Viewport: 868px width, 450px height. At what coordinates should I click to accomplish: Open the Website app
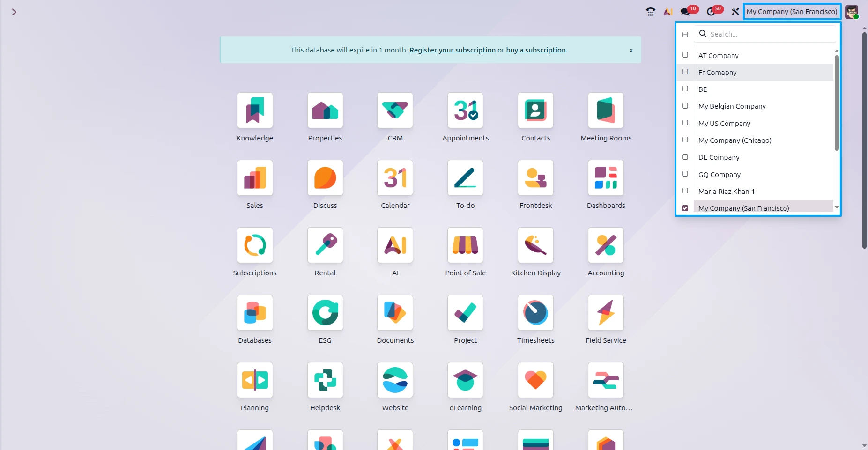395,380
